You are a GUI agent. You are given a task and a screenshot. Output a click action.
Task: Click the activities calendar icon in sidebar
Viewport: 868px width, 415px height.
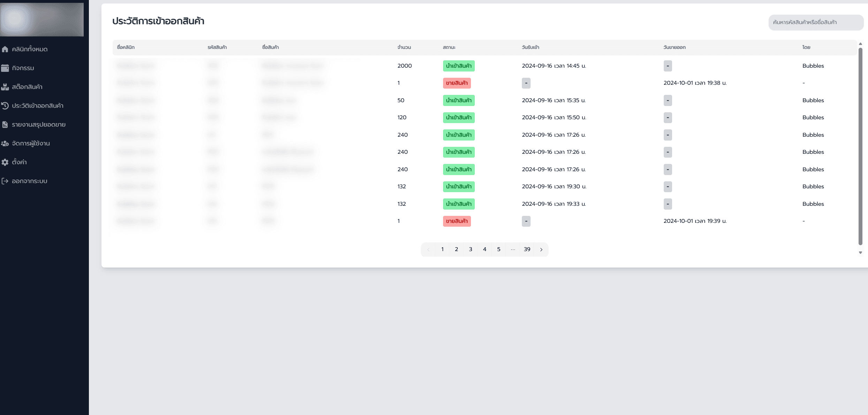(5, 68)
